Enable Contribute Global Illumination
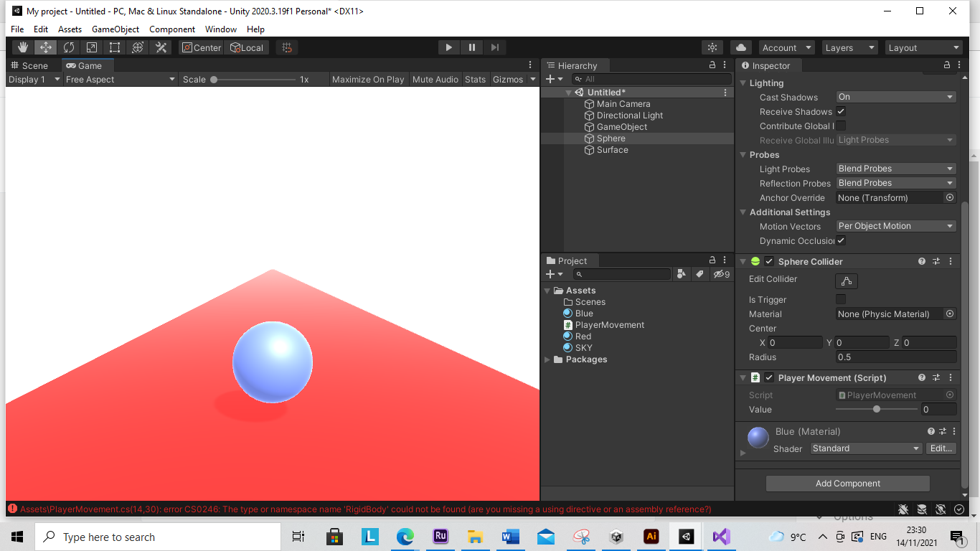 point(841,126)
